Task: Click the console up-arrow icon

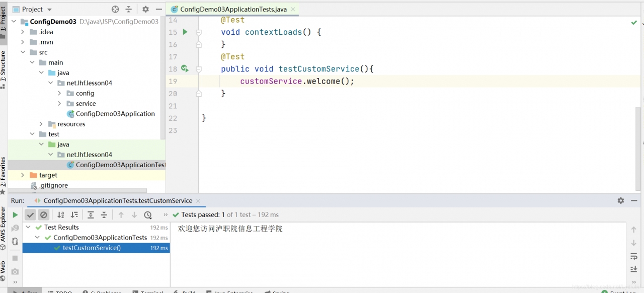Action: point(634,230)
